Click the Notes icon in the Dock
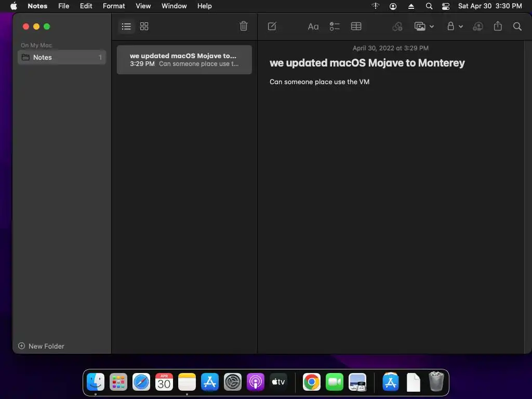 [187, 382]
